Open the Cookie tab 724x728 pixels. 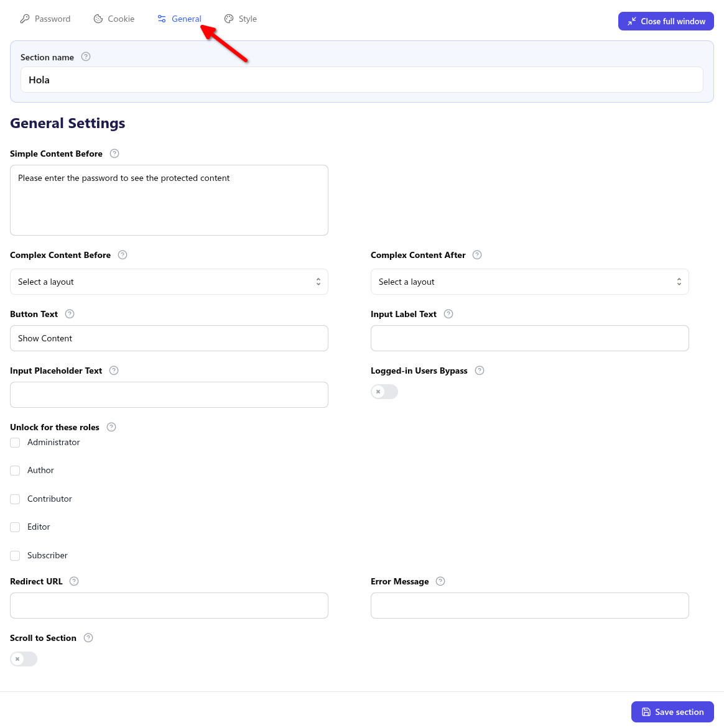[114, 19]
